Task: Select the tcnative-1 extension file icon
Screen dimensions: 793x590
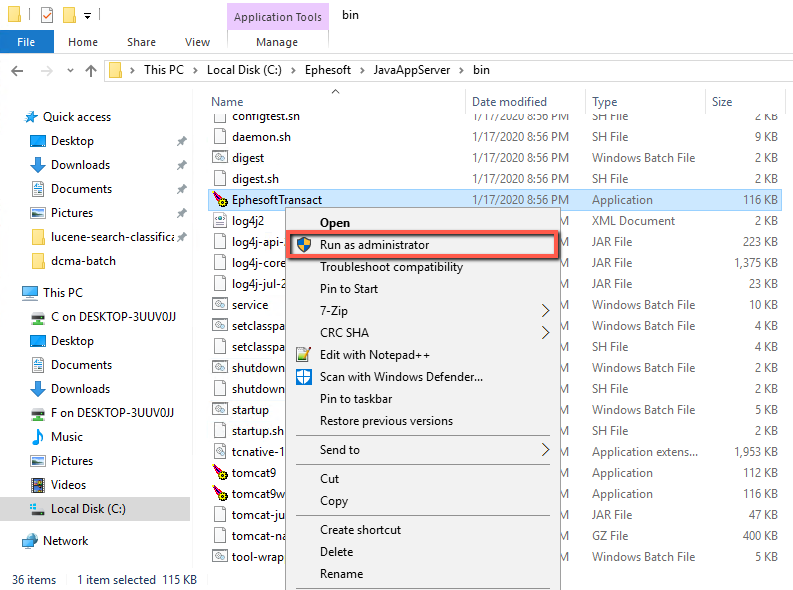Action: pyautogui.click(x=219, y=451)
